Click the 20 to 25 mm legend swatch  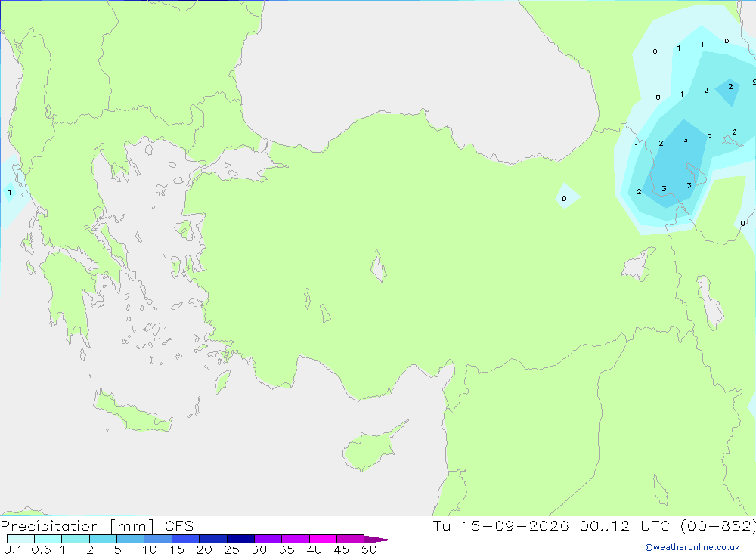click(213, 539)
